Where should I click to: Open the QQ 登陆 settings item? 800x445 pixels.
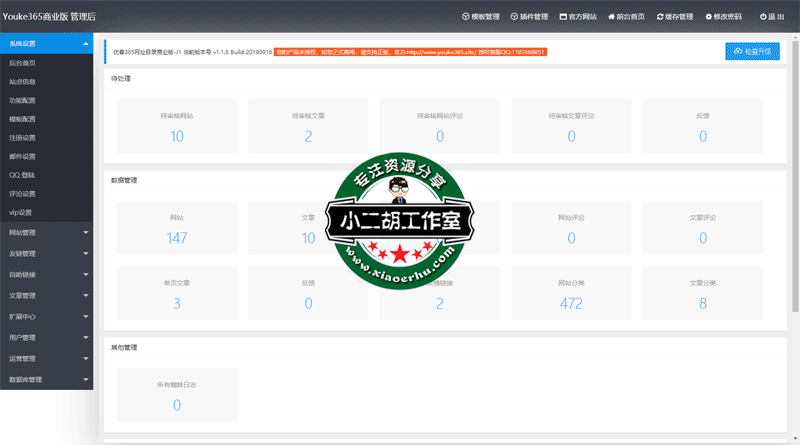23,175
